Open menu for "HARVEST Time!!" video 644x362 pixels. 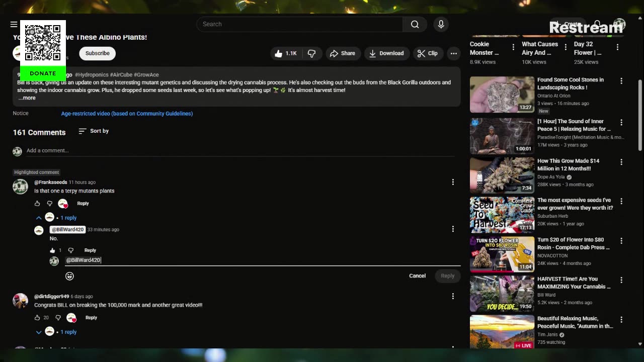click(621, 280)
